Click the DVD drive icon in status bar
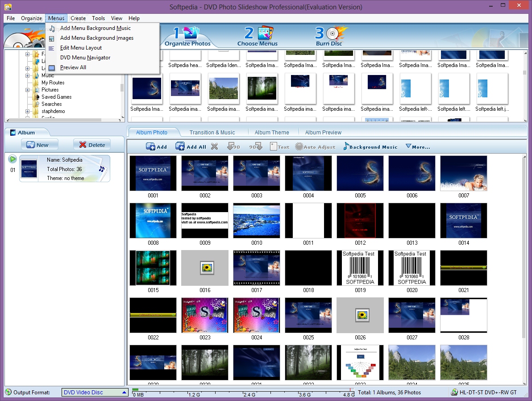 [454, 392]
